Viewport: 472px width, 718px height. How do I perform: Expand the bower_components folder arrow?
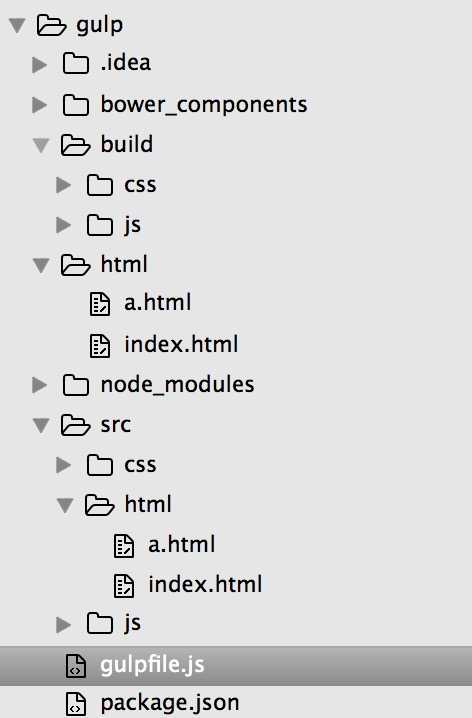point(40,105)
